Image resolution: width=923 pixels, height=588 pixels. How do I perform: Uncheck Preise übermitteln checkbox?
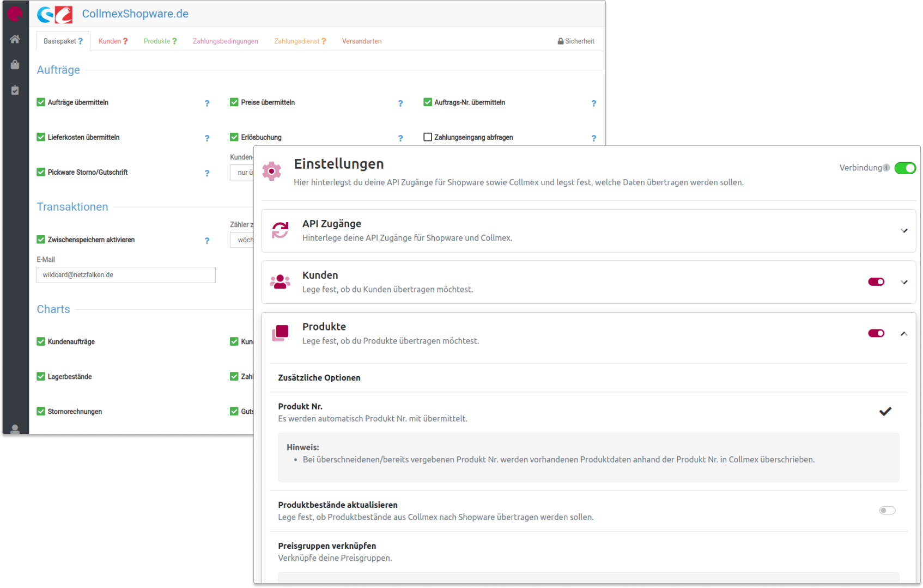234,102
